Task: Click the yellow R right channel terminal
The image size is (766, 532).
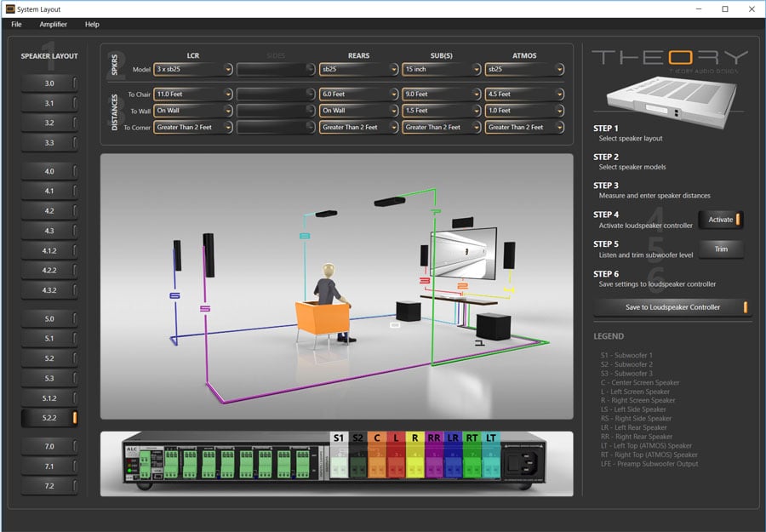Action: (414, 438)
